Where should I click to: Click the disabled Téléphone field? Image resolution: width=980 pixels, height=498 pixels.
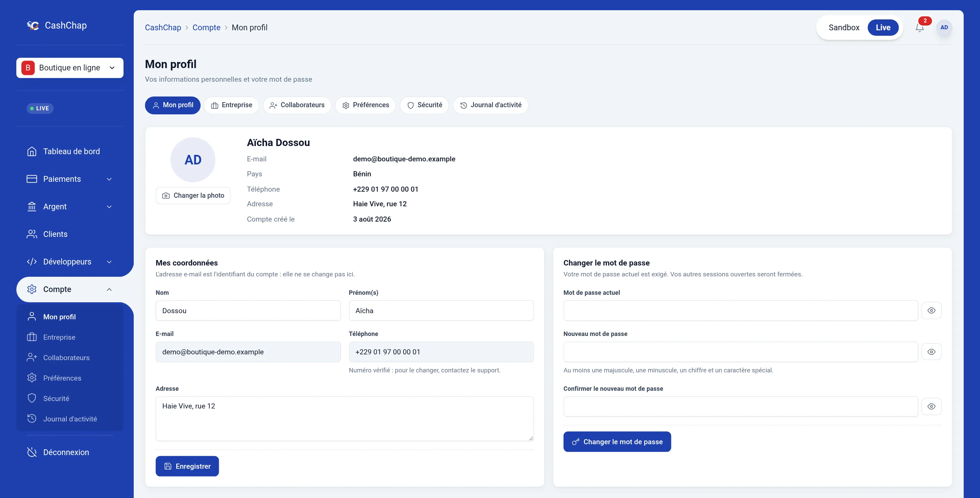[441, 352]
